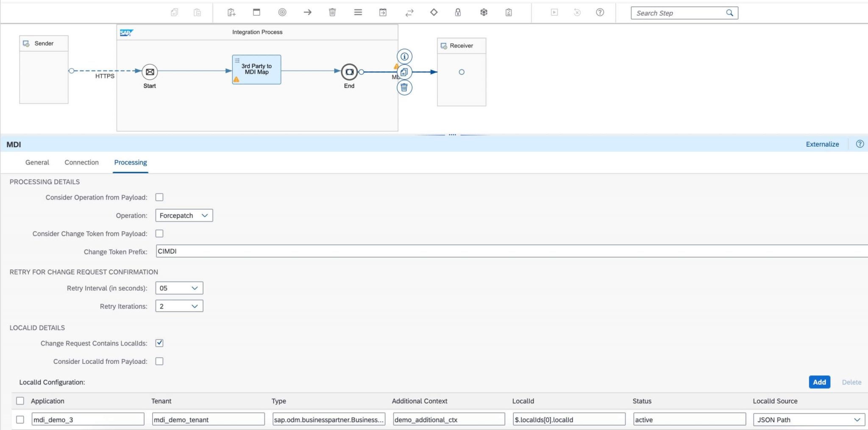
Task: Click the copy icon beside the flow arrow
Action: click(404, 72)
